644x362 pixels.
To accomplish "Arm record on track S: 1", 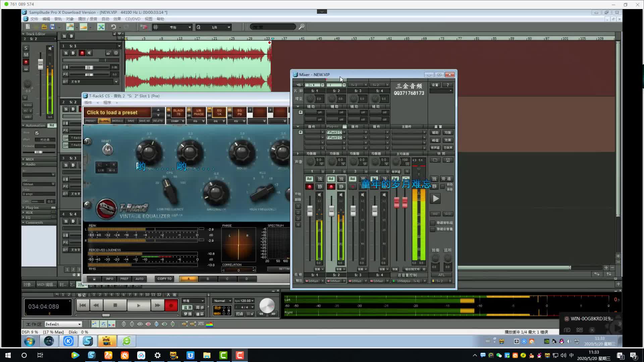I will pos(82,53).
